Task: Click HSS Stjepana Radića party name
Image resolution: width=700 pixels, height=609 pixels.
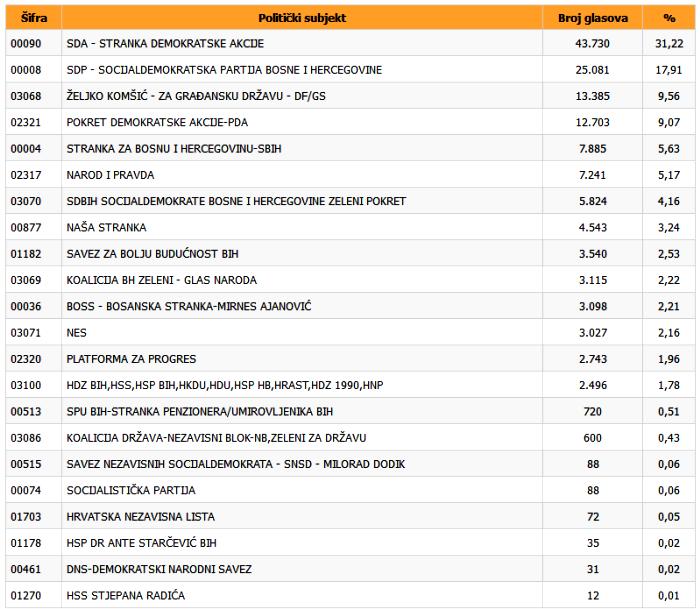Action: (x=125, y=596)
